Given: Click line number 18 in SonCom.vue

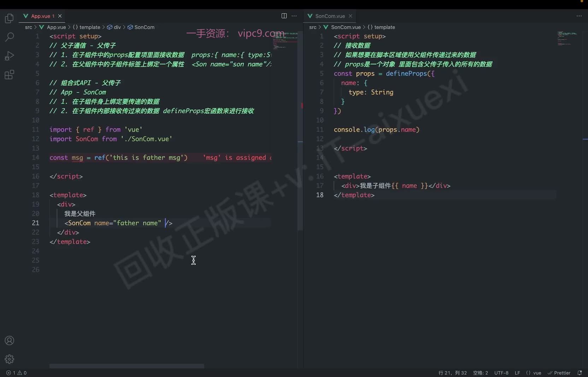Looking at the screenshot, I should pos(320,195).
